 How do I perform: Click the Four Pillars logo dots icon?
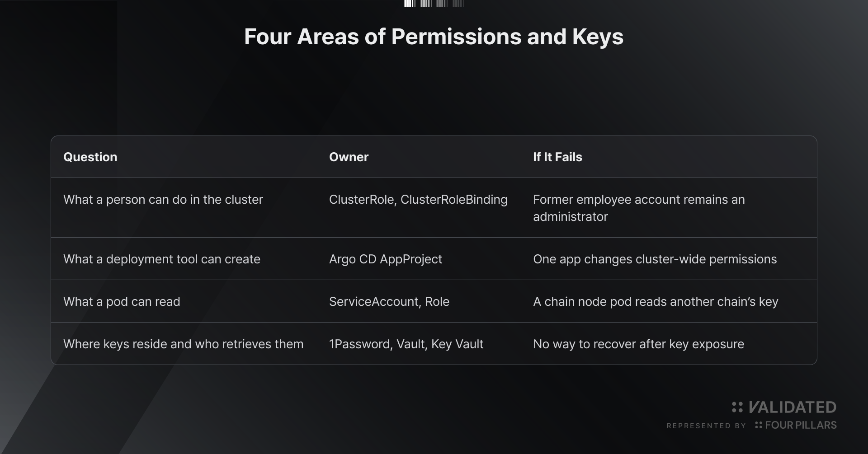click(759, 425)
